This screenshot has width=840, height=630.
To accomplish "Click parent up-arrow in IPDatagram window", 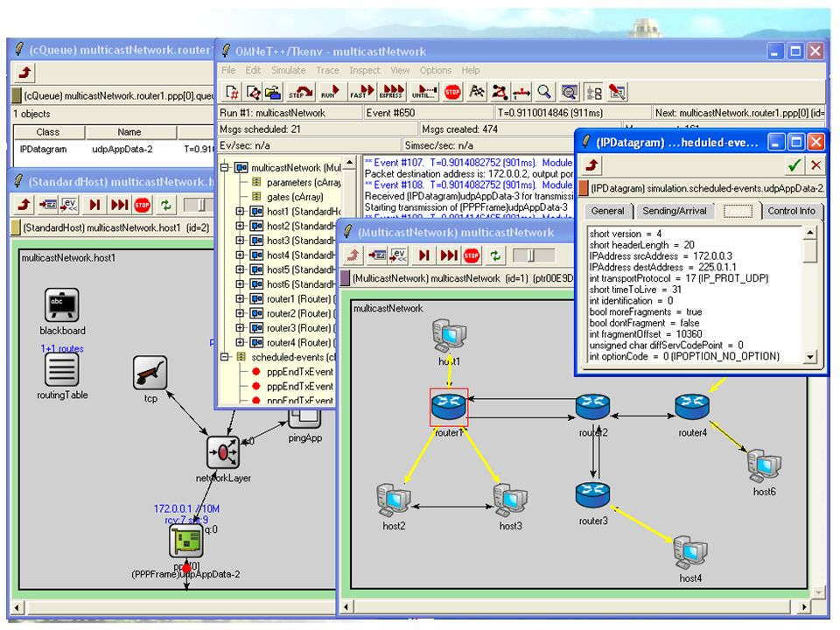I will [x=592, y=165].
